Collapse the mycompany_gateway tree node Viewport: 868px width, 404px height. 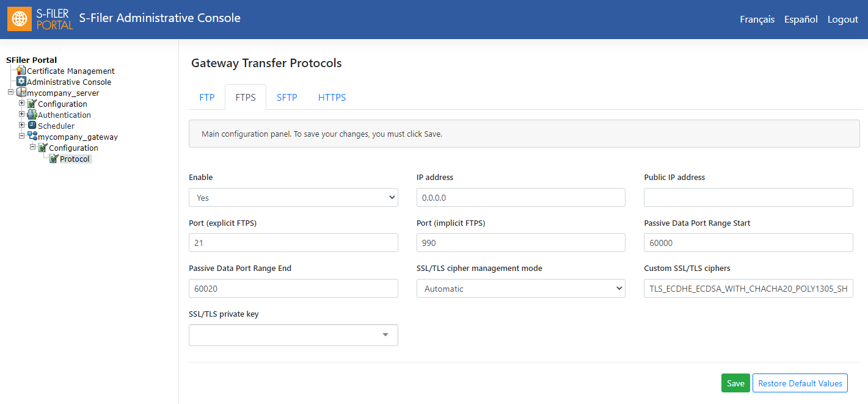point(22,136)
